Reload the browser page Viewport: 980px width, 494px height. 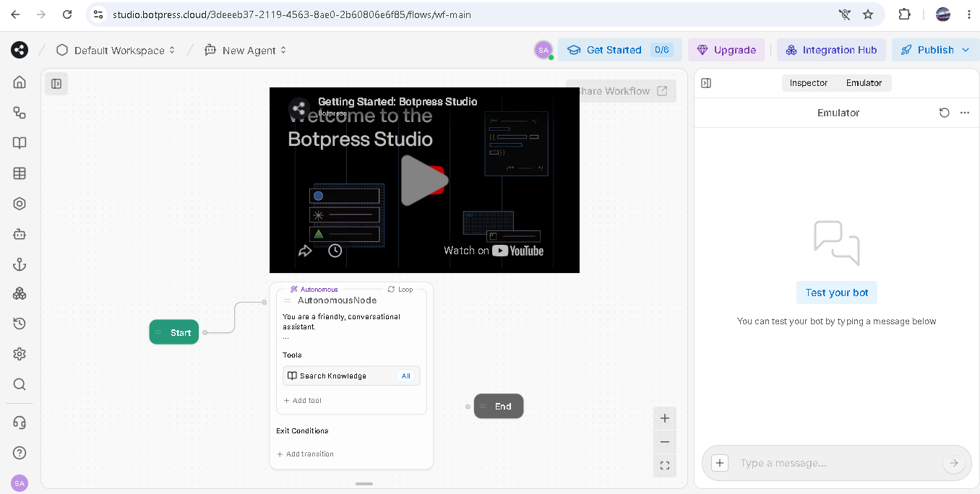67,14
